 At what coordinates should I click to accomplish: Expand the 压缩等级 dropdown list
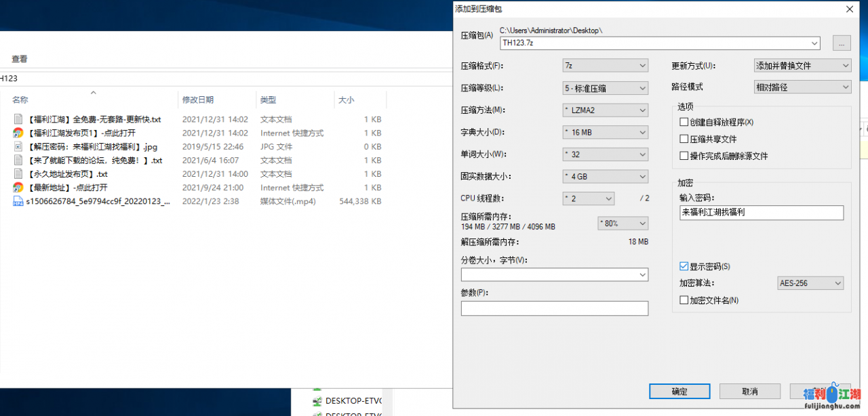point(605,88)
